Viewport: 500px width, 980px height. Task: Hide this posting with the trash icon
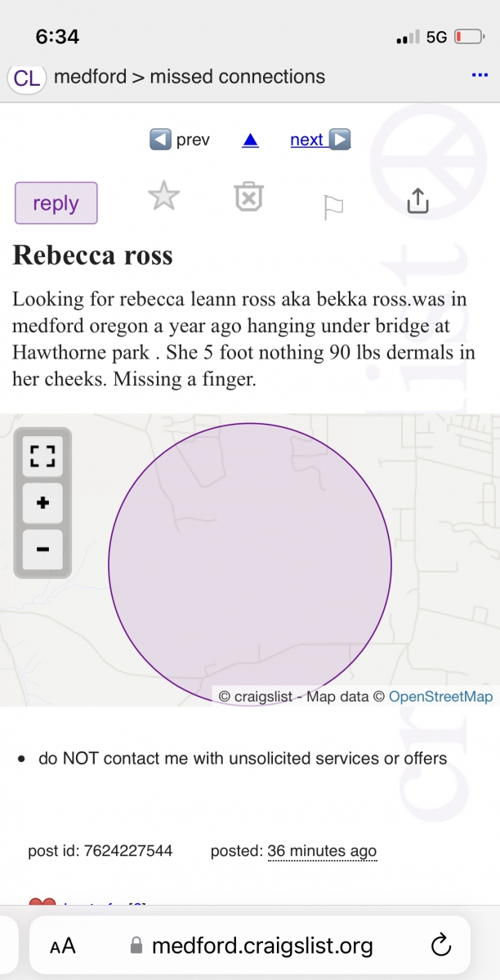[249, 197]
